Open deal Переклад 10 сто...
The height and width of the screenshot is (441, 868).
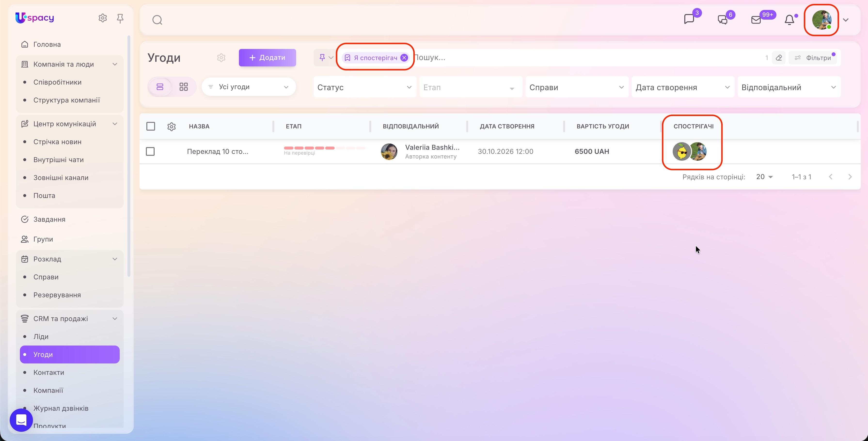[218, 152]
